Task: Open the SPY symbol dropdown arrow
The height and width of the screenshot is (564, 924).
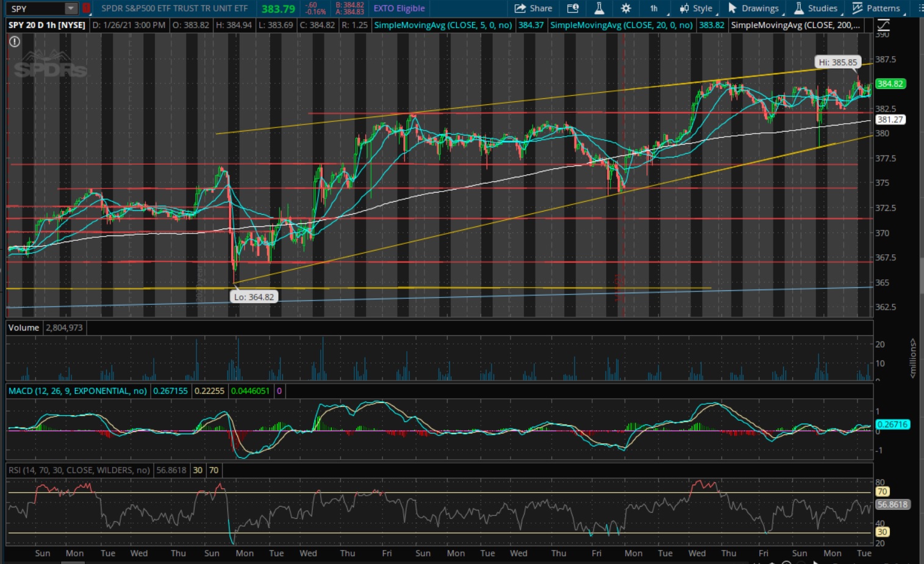Action: click(71, 9)
